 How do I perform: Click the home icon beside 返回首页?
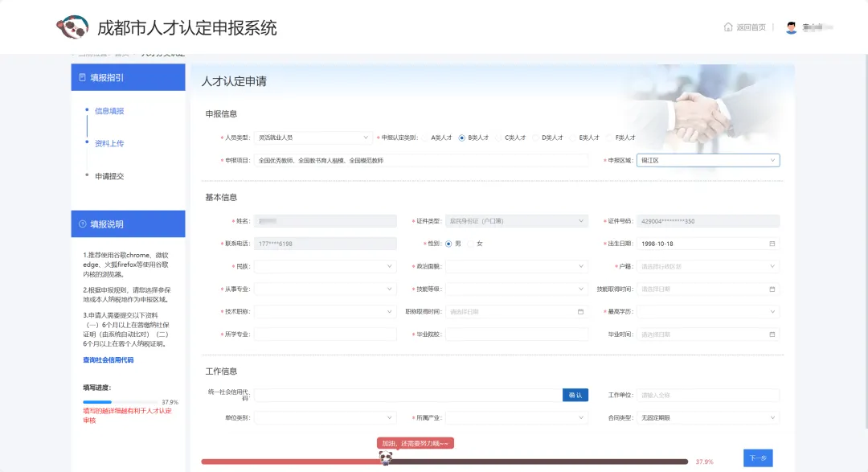pyautogui.click(x=728, y=27)
